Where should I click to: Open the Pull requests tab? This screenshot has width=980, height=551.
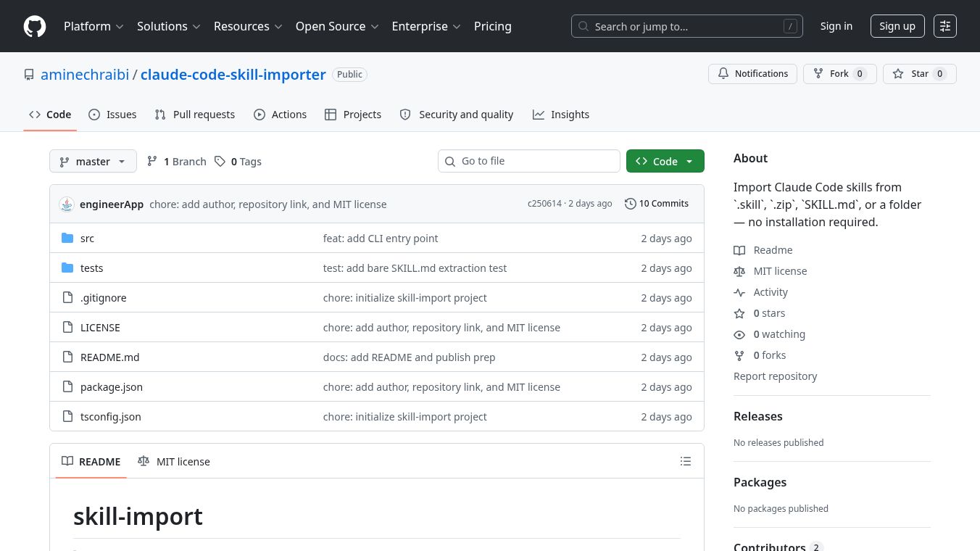[195, 115]
